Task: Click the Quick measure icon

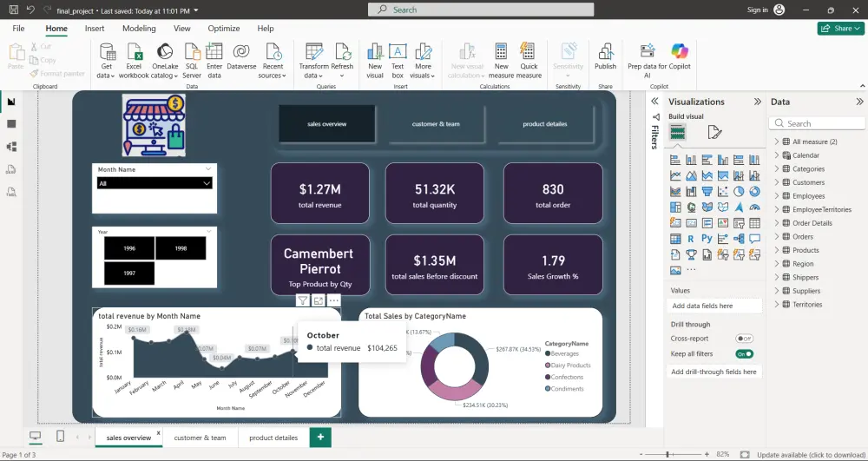Action: (529, 61)
